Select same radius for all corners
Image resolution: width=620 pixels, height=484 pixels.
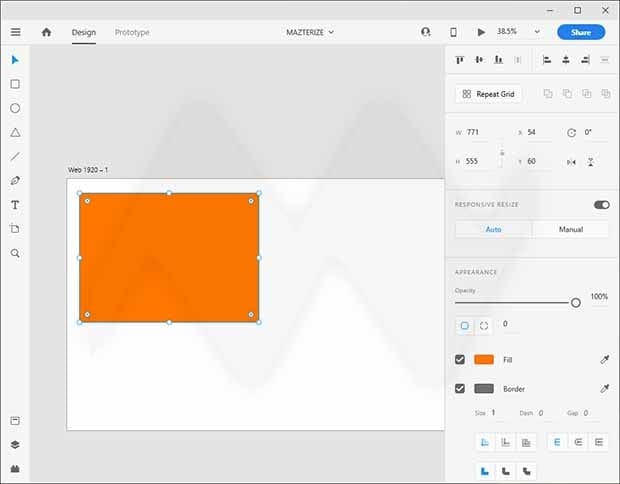point(465,325)
